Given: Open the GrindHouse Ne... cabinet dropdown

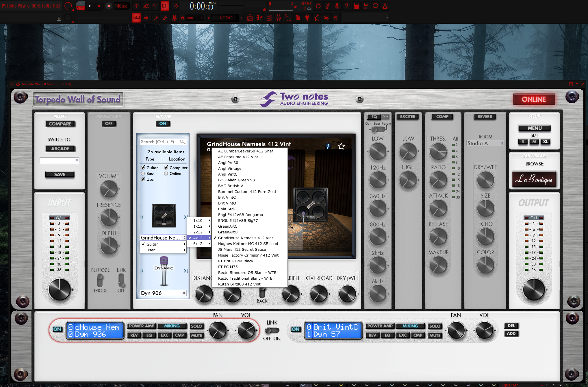Looking at the screenshot, I should click(x=163, y=237).
